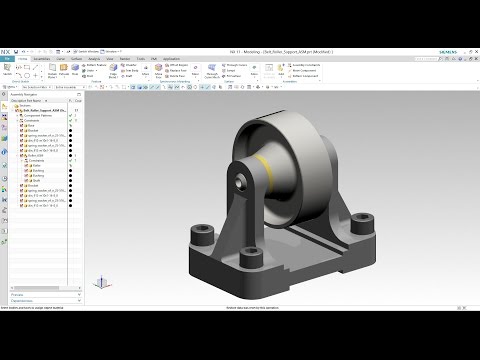Click the Move Face command
Image resolution: width=480 pixels, height=360 pixels.
(x=158, y=71)
